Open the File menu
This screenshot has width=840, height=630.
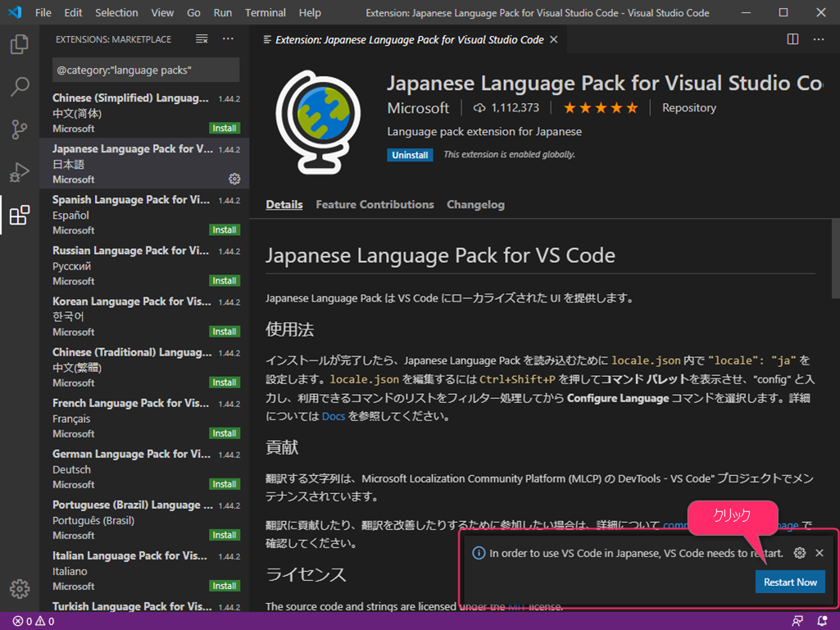tap(43, 12)
